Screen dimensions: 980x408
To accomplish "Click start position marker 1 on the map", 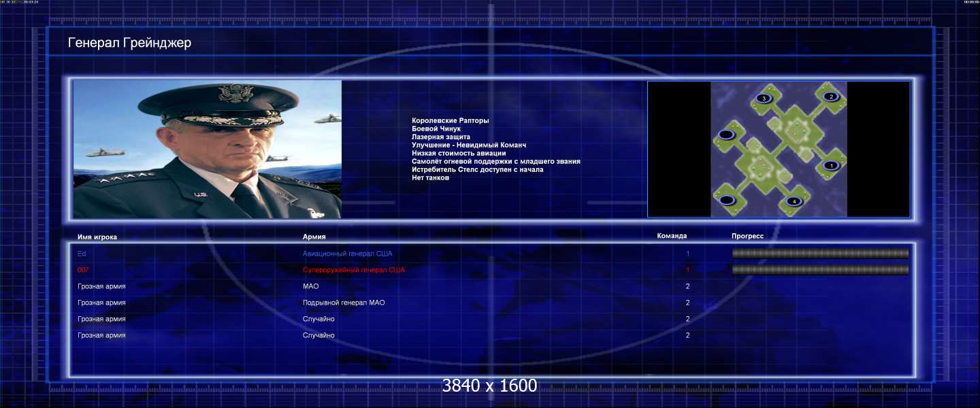I will point(830,165).
